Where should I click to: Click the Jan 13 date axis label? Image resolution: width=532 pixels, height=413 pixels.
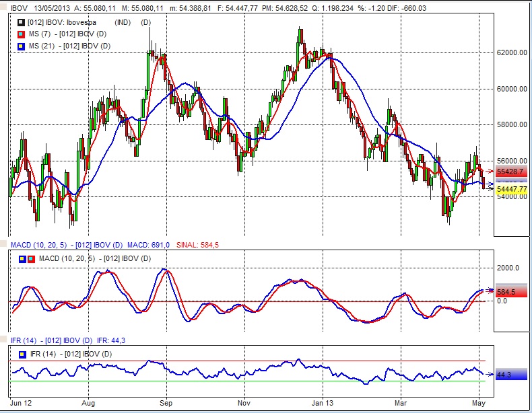323,404
